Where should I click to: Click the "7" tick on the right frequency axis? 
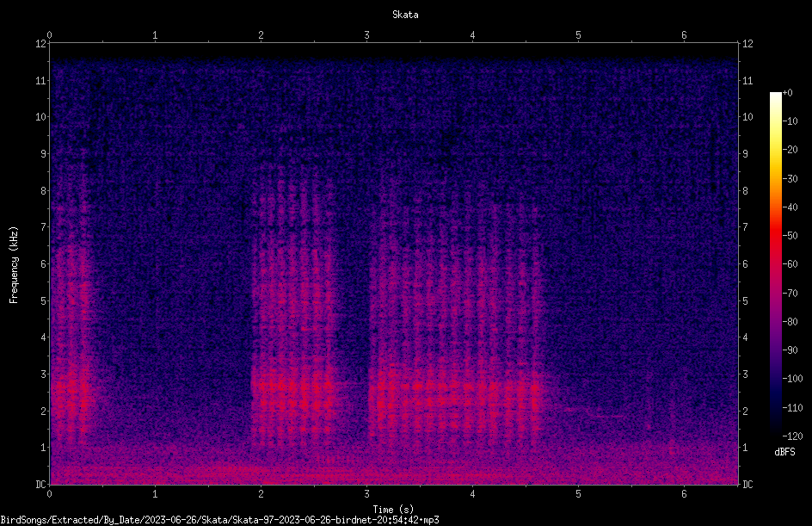tap(745, 227)
